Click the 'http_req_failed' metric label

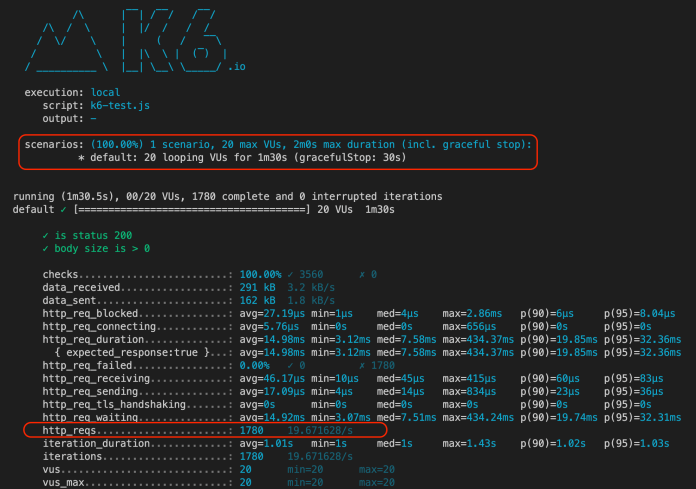(x=87, y=366)
